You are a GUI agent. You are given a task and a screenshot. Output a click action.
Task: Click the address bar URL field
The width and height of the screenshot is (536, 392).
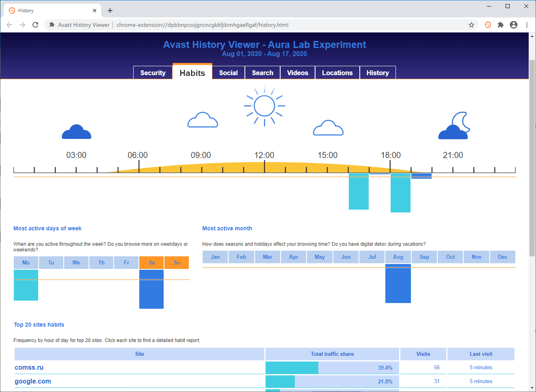pos(202,25)
